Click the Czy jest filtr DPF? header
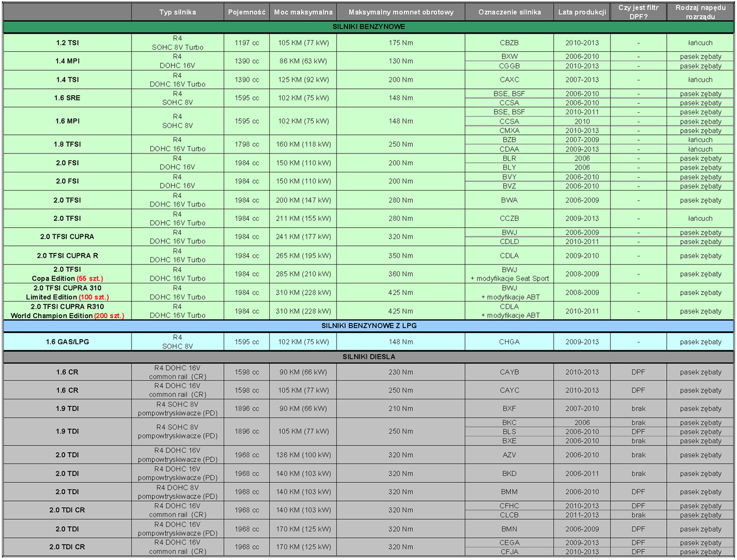Image resolution: width=737 pixels, height=560 pixels. point(638,12)
